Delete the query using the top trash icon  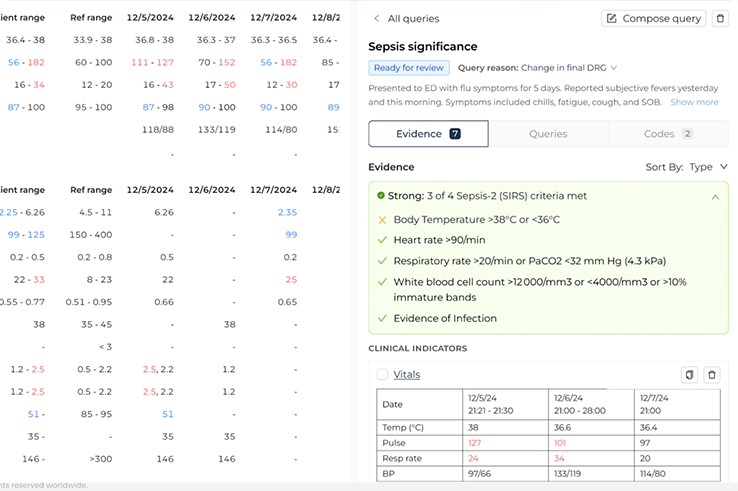[720, 19]
